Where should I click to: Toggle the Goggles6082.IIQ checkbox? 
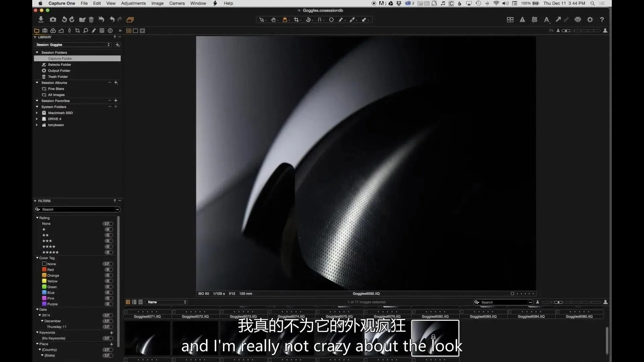414,312
